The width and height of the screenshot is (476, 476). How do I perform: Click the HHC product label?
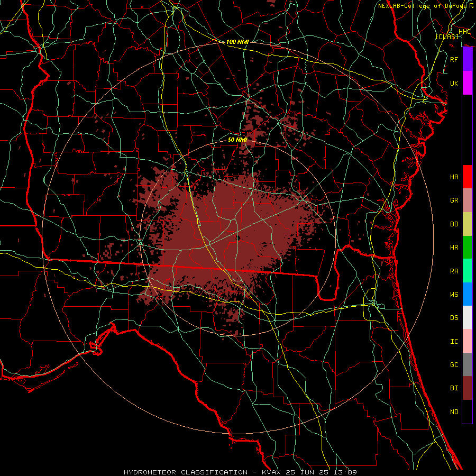[x=464, y=32]
